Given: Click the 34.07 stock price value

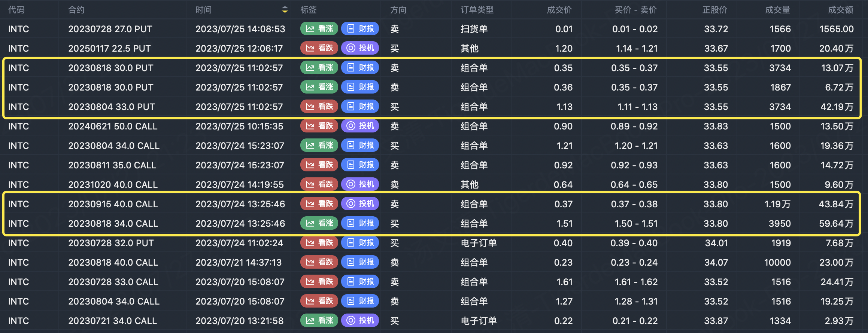Looking at the screenshot, I should pyautogui.click(x=716, y=262).
